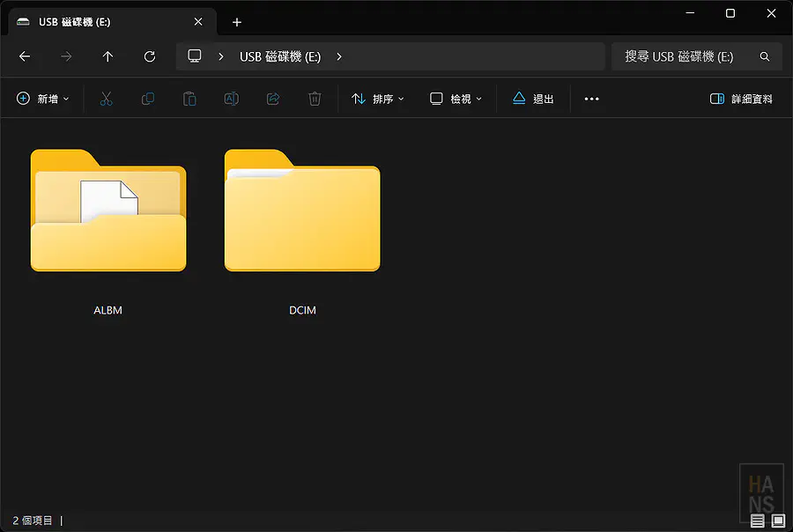This screenshot has width=793, height=532.
Task: Switch to details list view in status bar
Action: pos(758,521)
